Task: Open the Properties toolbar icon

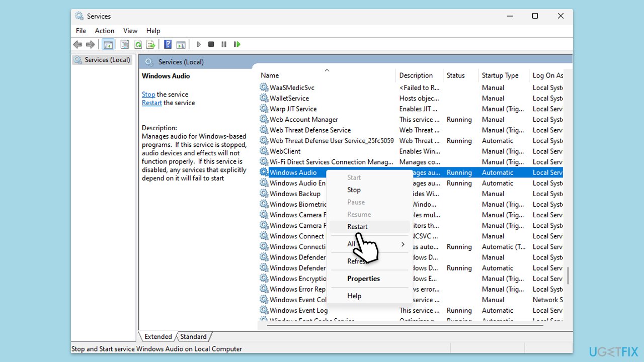Action: click(125, 45)
